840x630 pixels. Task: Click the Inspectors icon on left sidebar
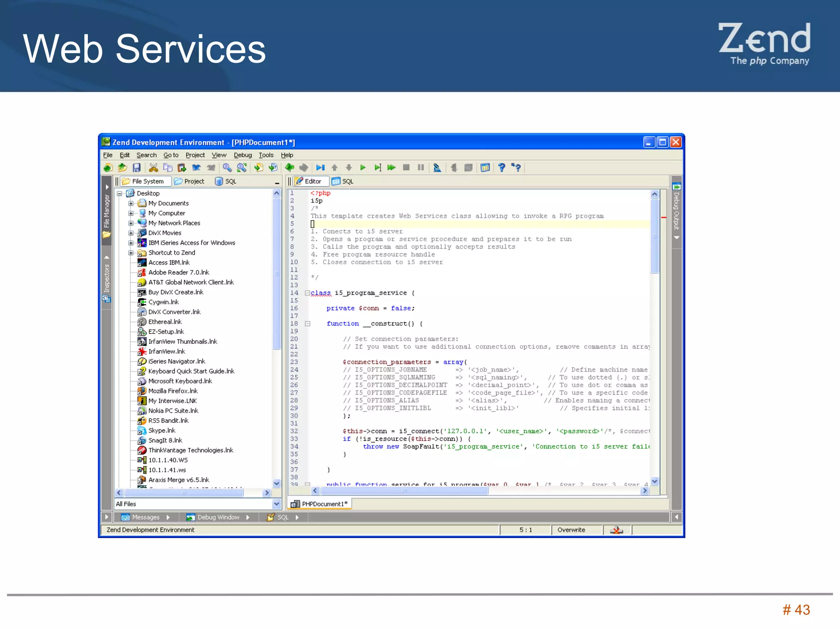[x=107, y=299]
